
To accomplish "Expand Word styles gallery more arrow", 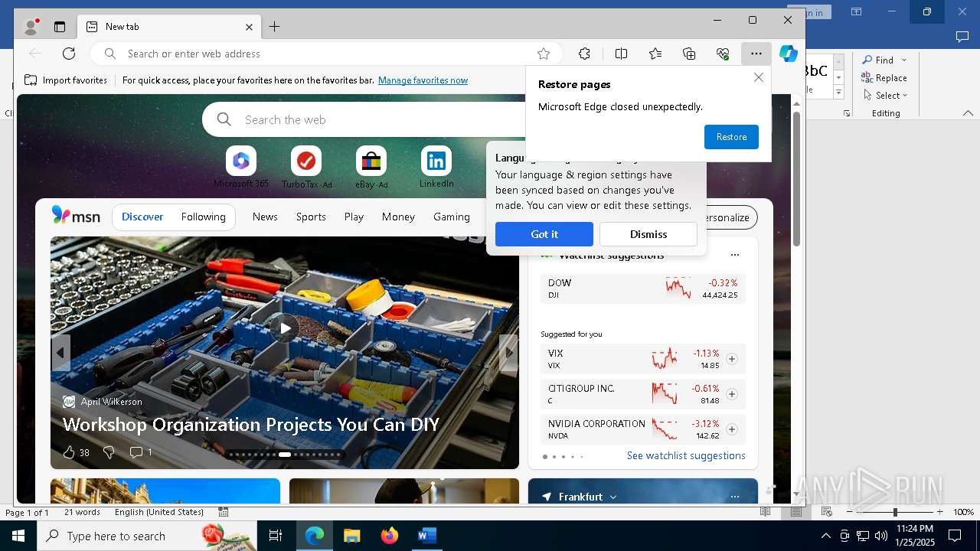I will click(838, 93).
